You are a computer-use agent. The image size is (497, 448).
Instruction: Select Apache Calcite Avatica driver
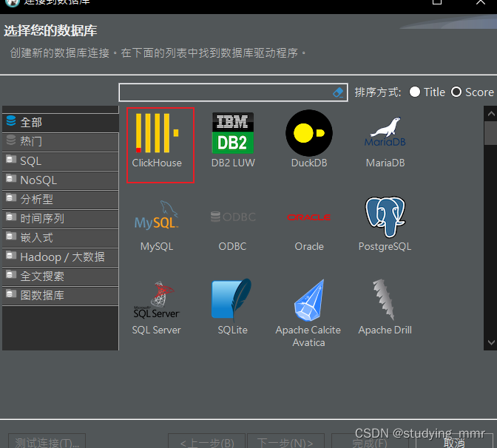click(308, 313)
